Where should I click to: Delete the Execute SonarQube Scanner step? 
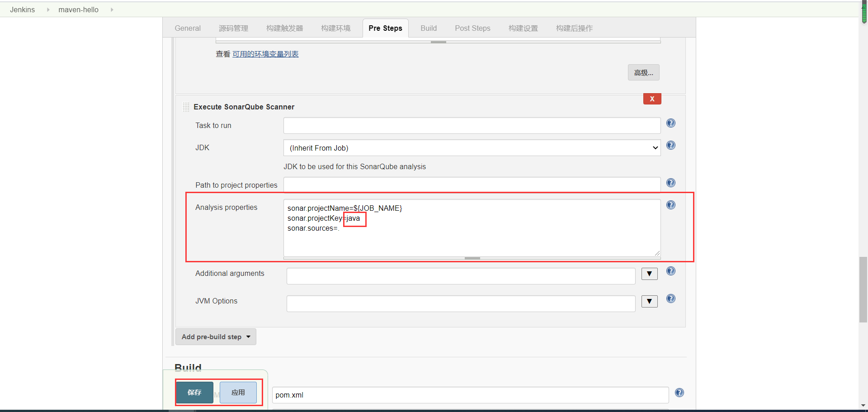pos(652,99)
